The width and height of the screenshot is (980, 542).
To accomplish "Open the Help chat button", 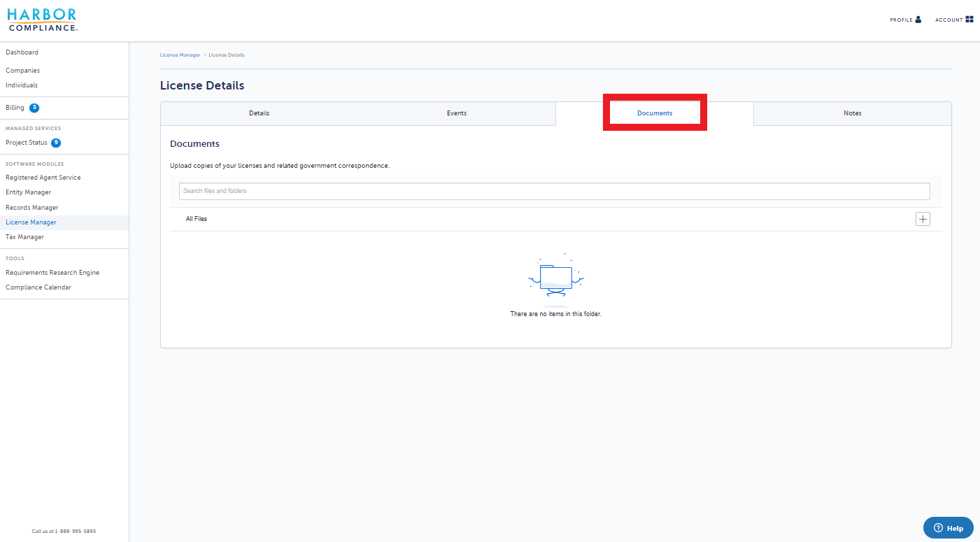I will tap(948, 528).
